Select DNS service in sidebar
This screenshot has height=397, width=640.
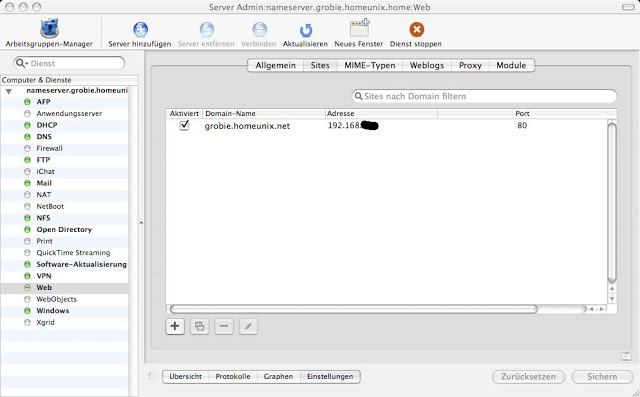point(44,137)
